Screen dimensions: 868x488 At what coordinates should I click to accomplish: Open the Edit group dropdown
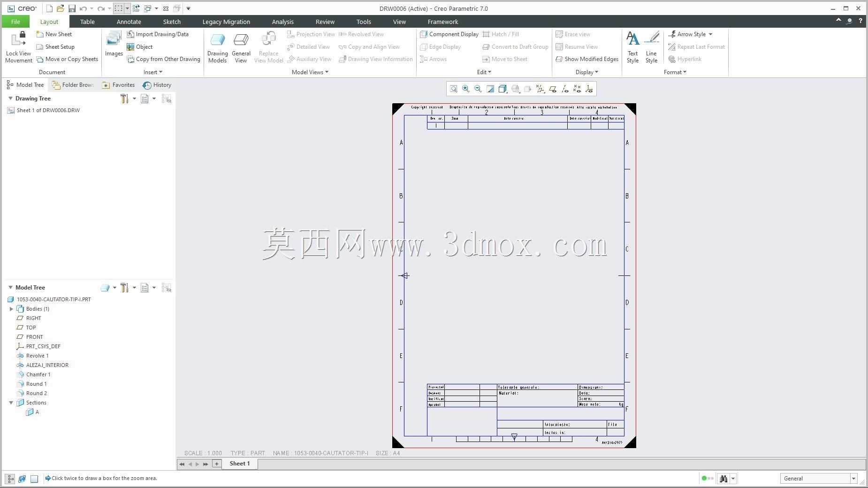coord(484,72)
